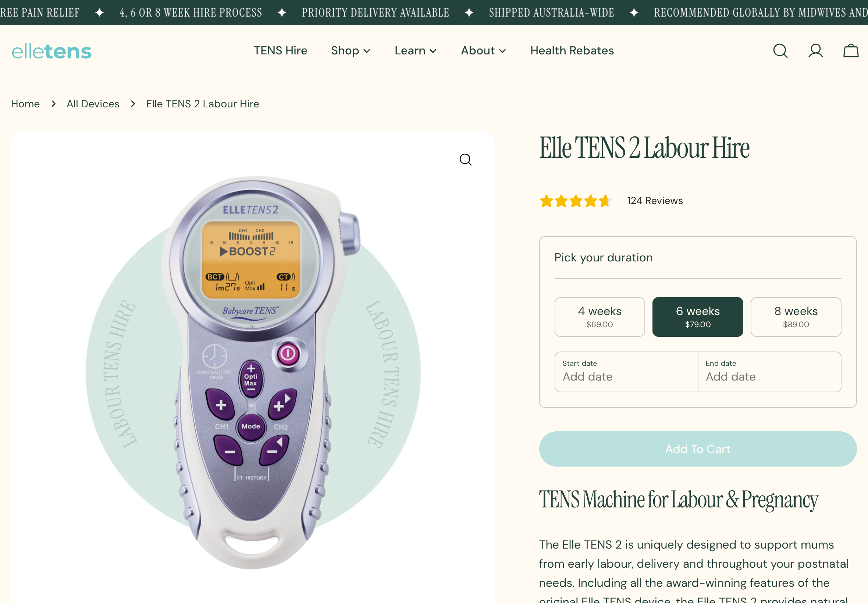Open the Health Rebates menu item
This screenshot has height=603, width=868.
click(x=572, y=51)
